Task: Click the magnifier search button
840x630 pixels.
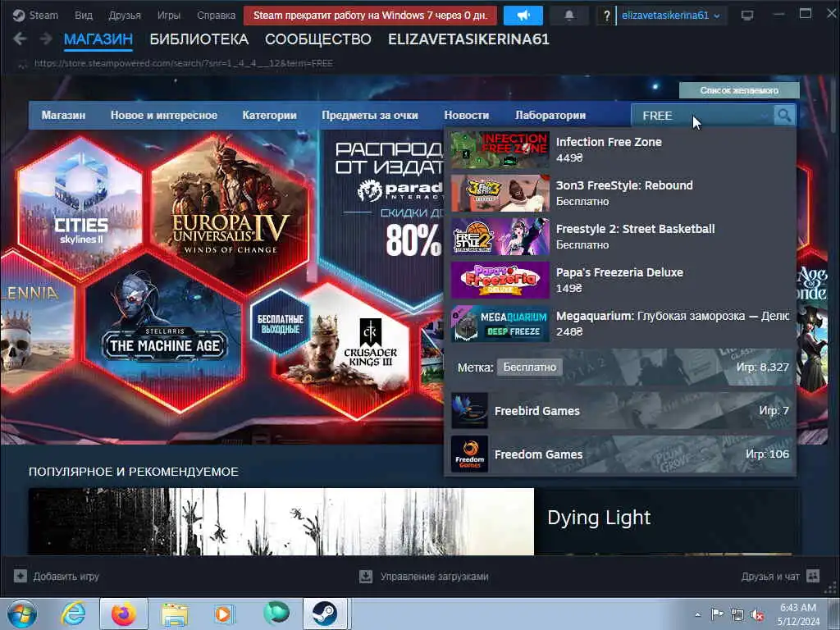Action: 783,115
